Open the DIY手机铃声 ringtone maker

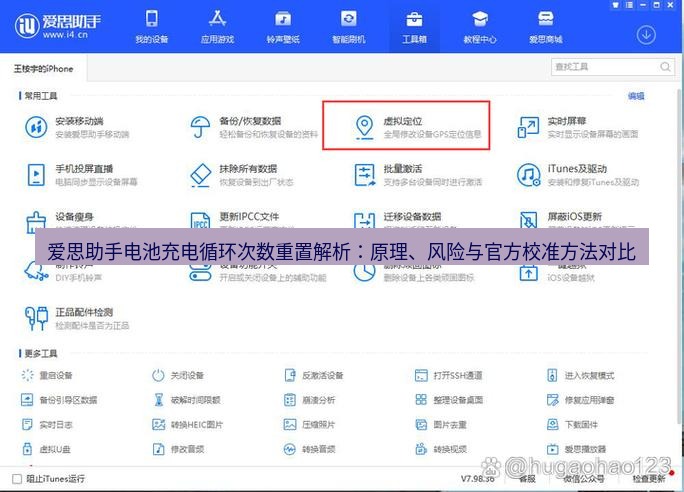(x=63, y=273)
